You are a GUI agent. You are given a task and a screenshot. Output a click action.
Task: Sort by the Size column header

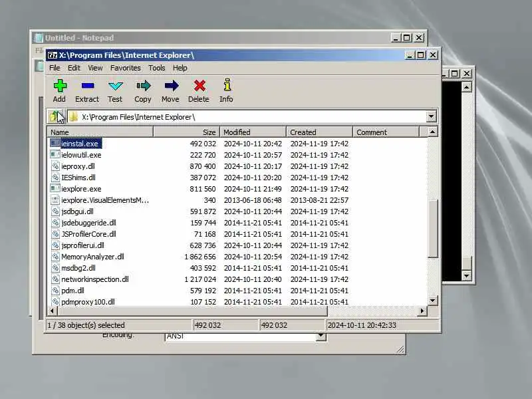(x=187, y=132)
